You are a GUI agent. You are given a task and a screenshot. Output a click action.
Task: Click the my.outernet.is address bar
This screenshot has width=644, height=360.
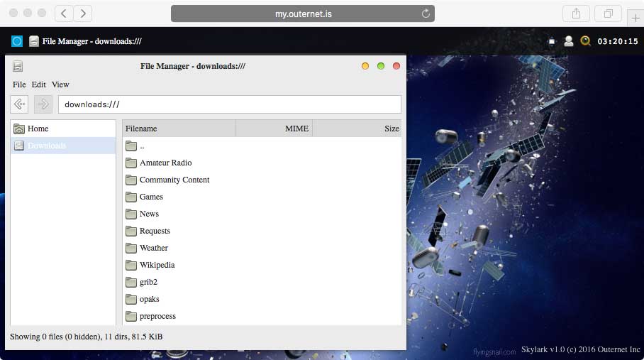[303, 13]
